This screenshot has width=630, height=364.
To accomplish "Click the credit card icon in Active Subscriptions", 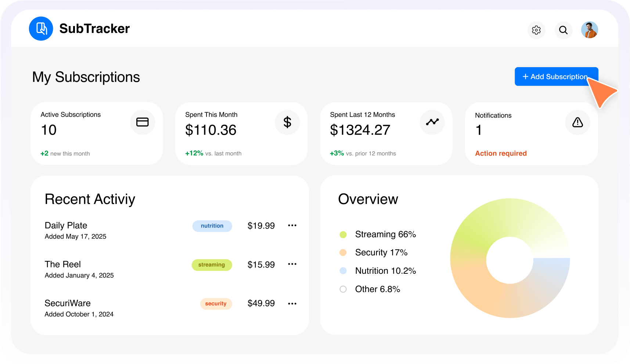I will click(143, 122).
